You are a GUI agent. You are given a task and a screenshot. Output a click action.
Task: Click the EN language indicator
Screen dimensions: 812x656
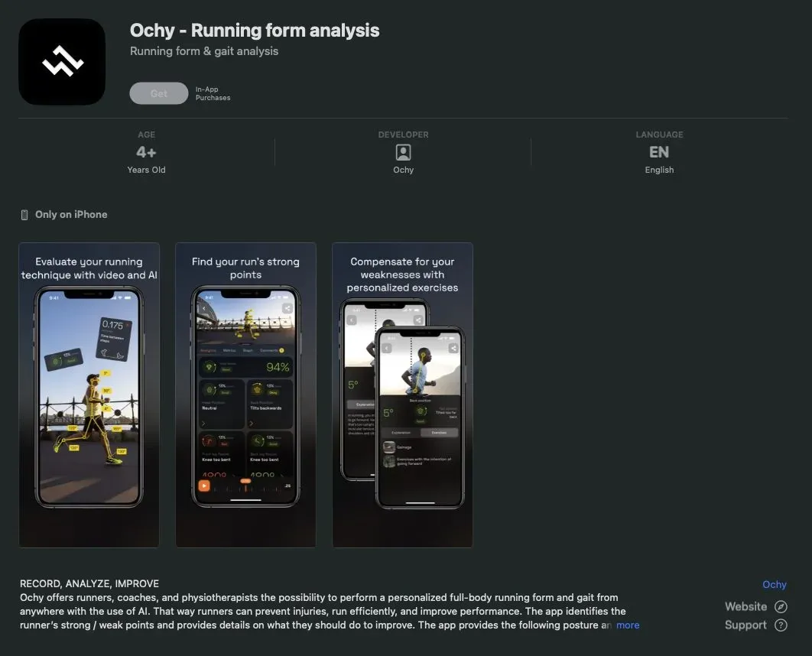coord(658,153)
